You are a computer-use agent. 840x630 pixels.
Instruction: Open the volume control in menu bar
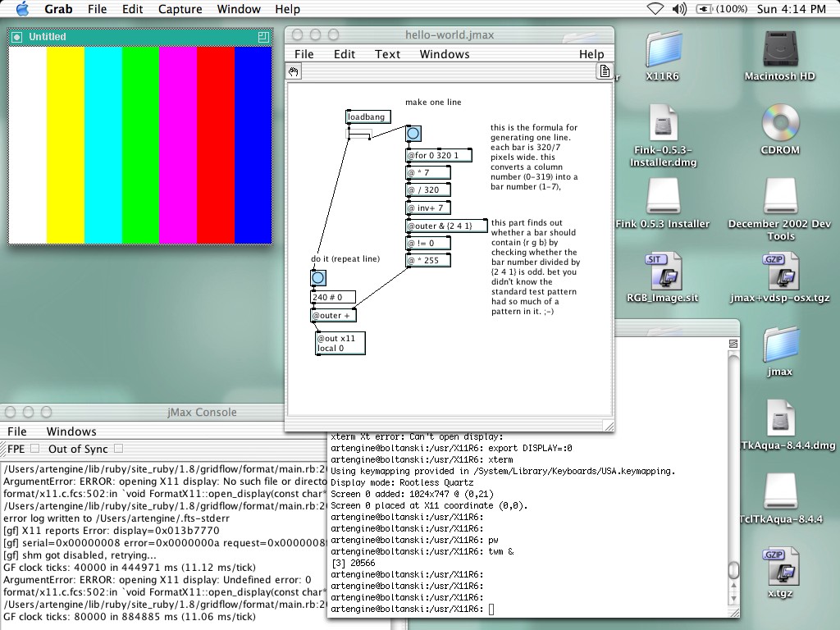[x=679, y=9]
